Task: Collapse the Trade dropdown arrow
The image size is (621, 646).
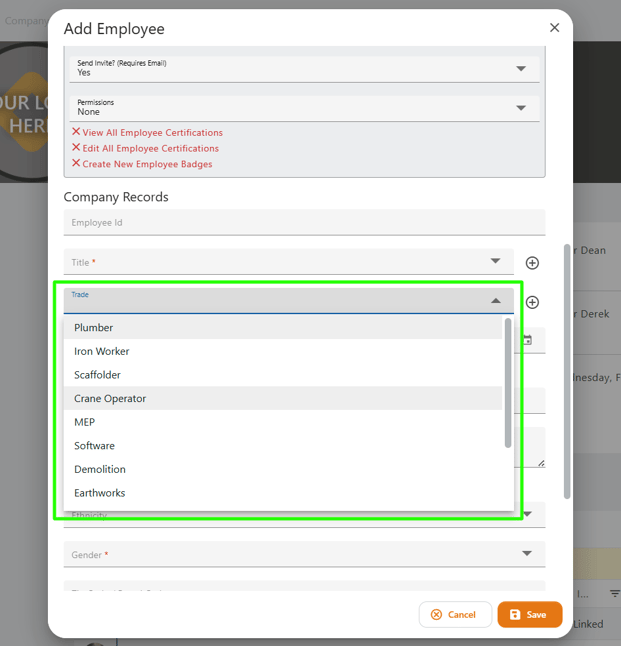Action: tap(495, 300)
